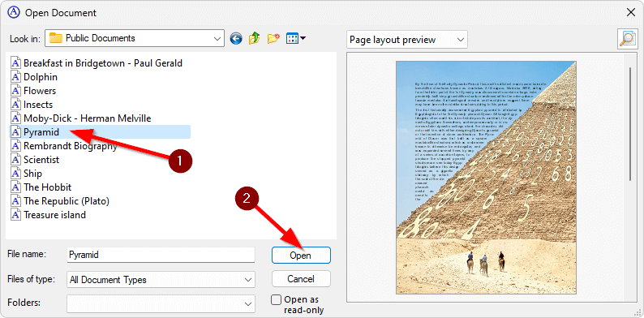This screenshot has width=644, height=318.
Task: Close the Open Document dialog
Action: coord(631,12)
